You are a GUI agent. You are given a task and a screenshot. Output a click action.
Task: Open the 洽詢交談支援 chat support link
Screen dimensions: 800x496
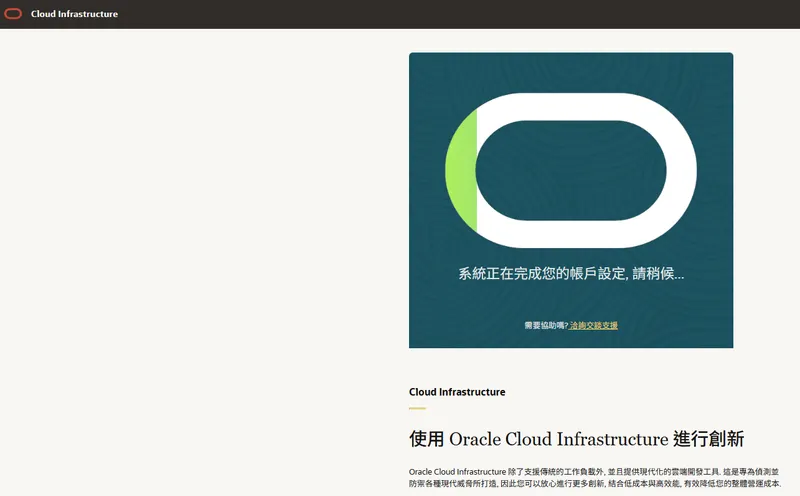click(594, 326)
